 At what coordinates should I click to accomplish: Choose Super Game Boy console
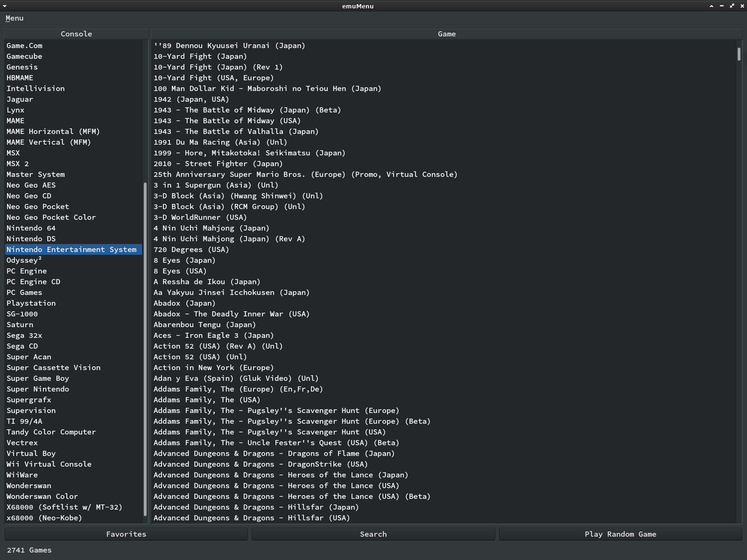click(73, 378)
